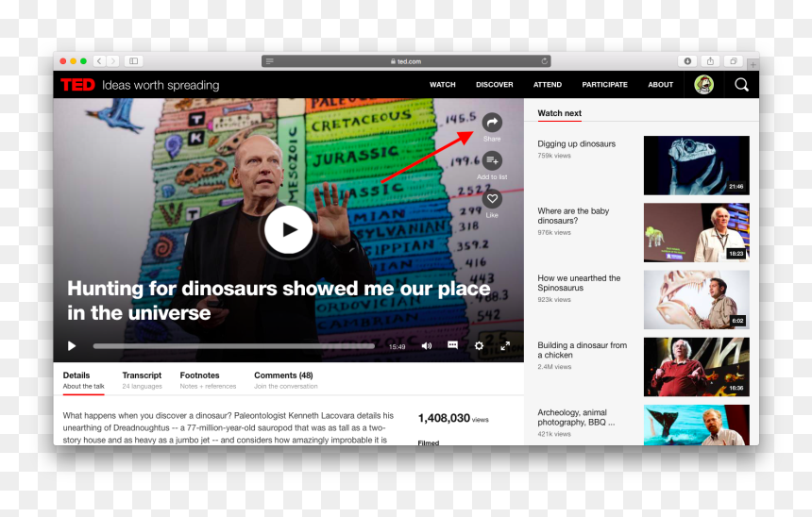Click the 16:36 chicken dinosaur thumbnail
The width and height of the screenshot is (812, 517).
696,367
